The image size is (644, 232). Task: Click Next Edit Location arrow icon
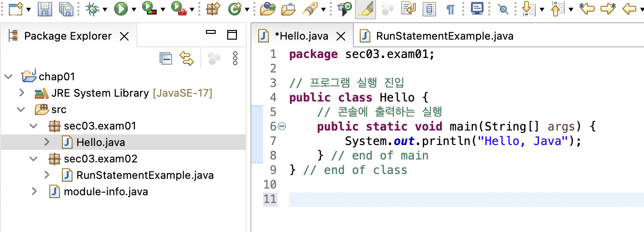click(608, 8)
